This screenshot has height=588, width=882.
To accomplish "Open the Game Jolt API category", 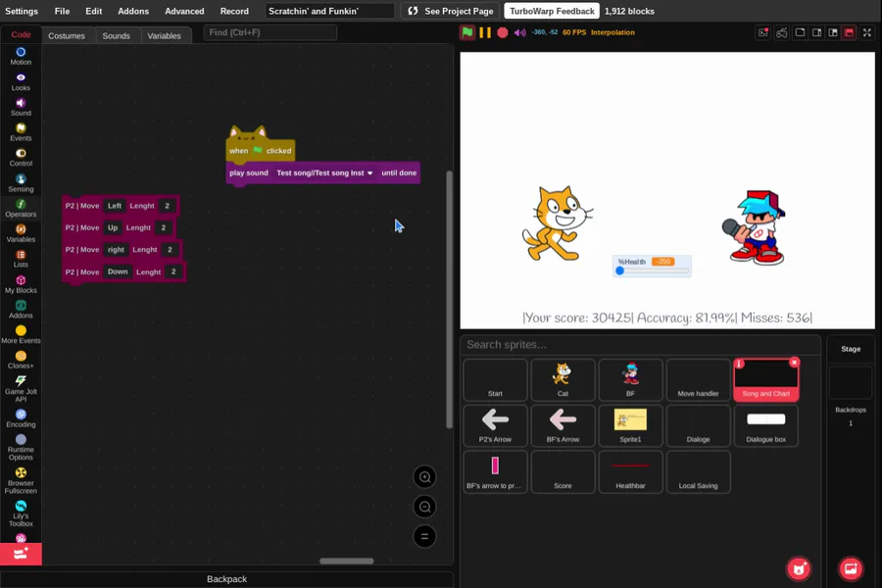I will coord(21,388).
